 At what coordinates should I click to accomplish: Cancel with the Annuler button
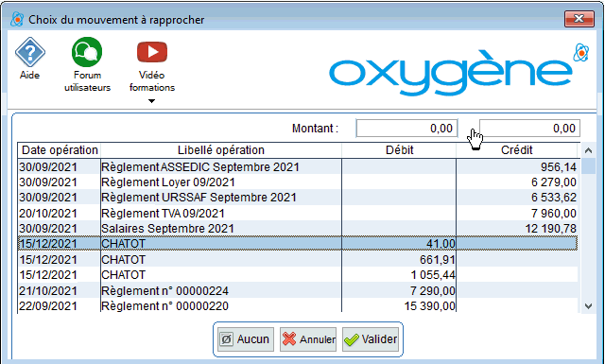point(308,339)
